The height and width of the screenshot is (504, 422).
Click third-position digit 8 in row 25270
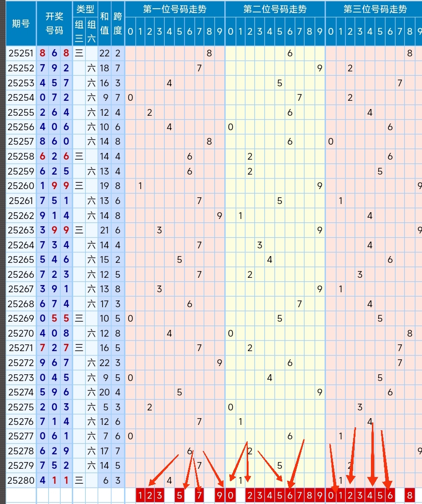point(409,333)
